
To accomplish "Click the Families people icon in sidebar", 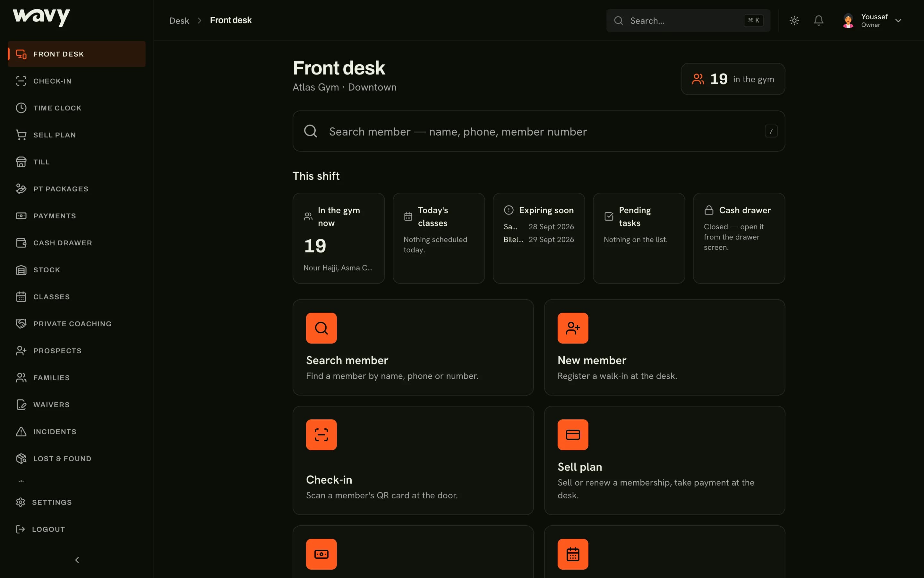I will [x=21, y=378].
